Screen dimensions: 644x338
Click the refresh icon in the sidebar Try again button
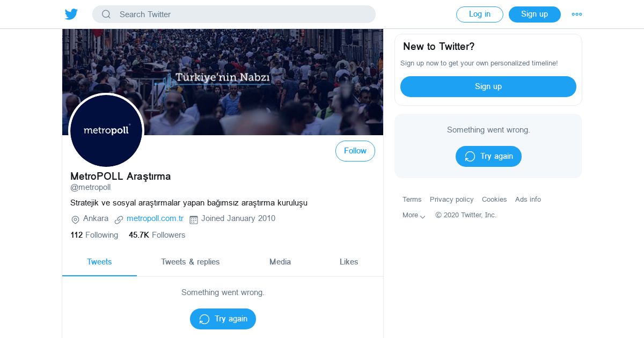click(470, 157)
